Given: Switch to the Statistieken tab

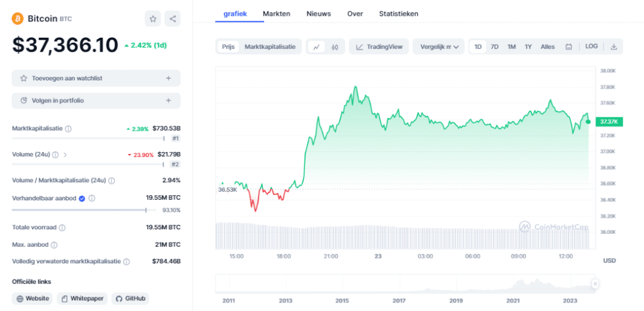Looking at the screenshot, I should 399,14.
